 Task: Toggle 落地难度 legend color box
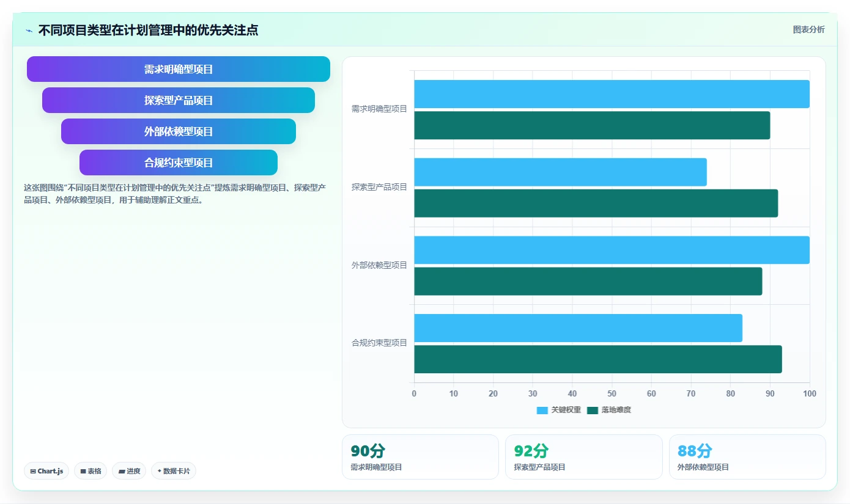pos(593,411)
